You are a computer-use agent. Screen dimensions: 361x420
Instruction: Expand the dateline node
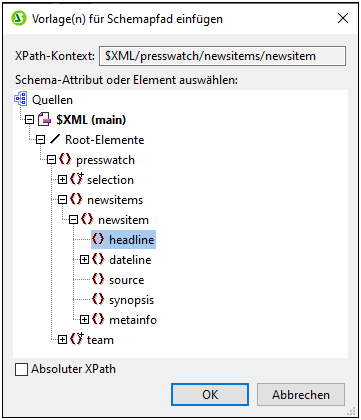(x=84, y=260)
